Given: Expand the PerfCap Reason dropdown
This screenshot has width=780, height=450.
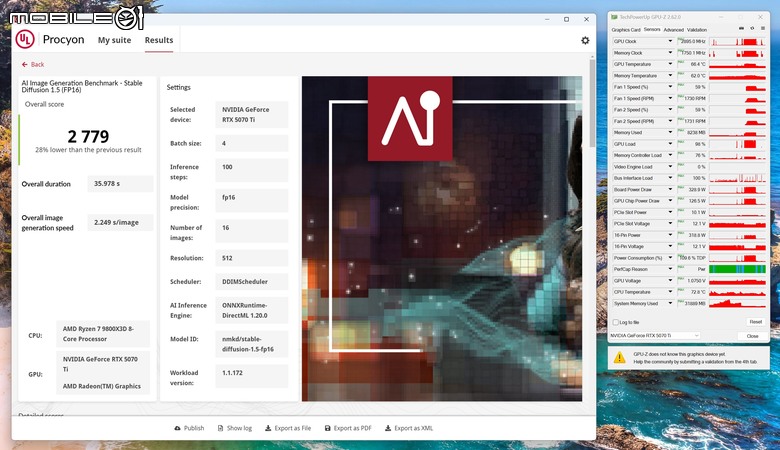Looking at the screenshot, I should (670, 269).
